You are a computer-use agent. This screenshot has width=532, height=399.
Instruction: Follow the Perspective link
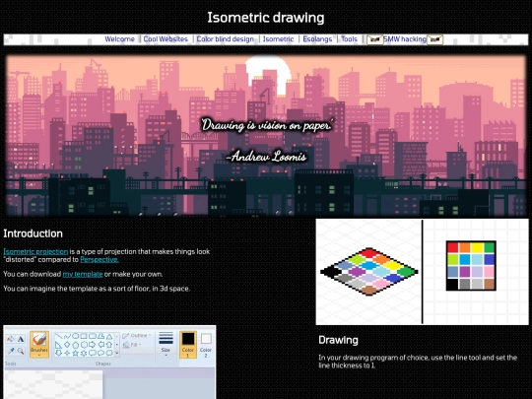(x=100, y=259)
